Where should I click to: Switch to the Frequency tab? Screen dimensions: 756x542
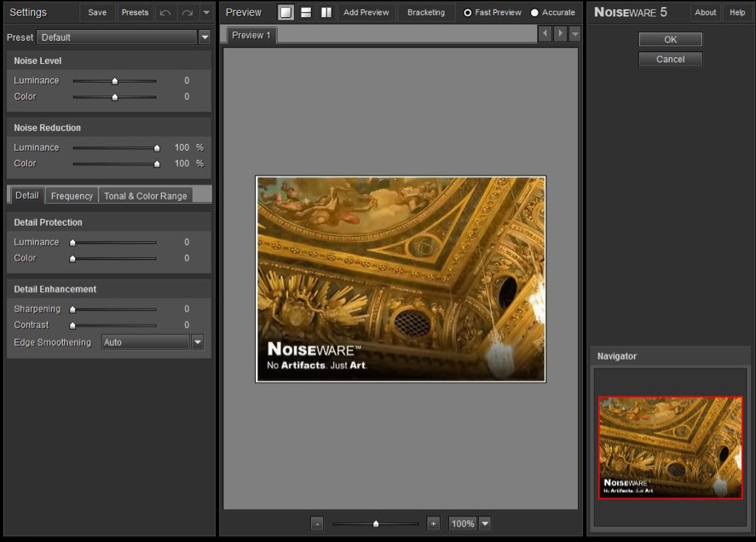tap(72, 196)
